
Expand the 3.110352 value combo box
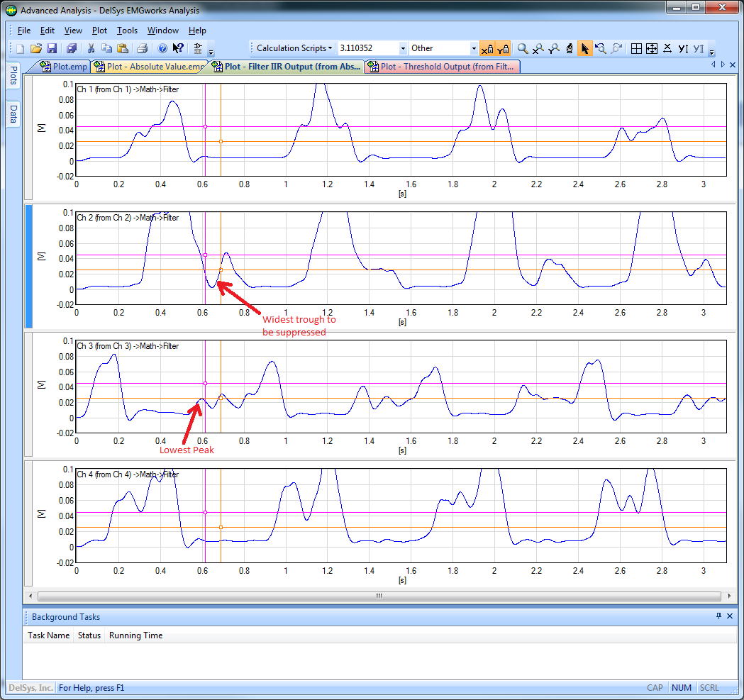(x=403, y=48)
